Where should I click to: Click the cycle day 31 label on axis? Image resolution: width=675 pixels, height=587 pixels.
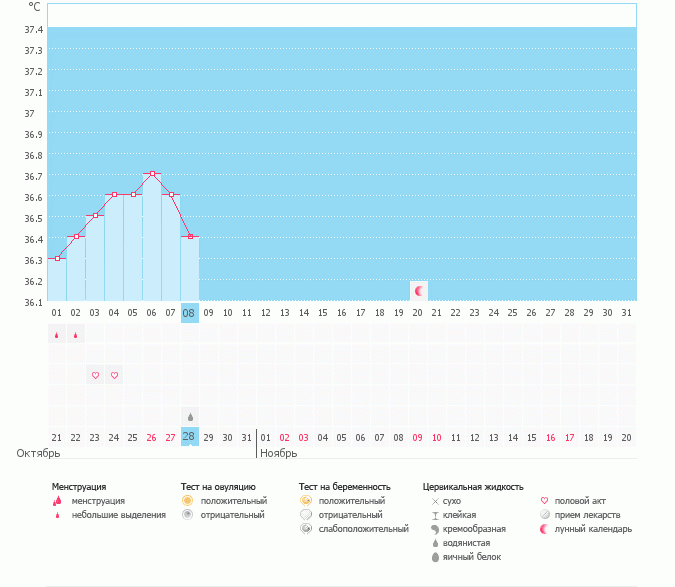click(x=626, y=313)
